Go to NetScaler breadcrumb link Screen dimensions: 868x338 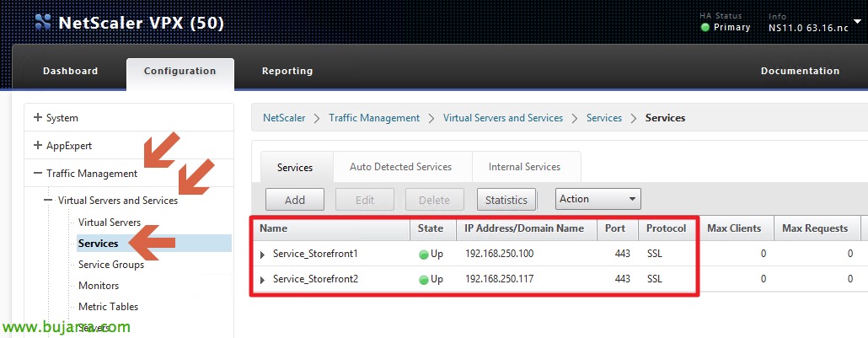coord(284,118)
